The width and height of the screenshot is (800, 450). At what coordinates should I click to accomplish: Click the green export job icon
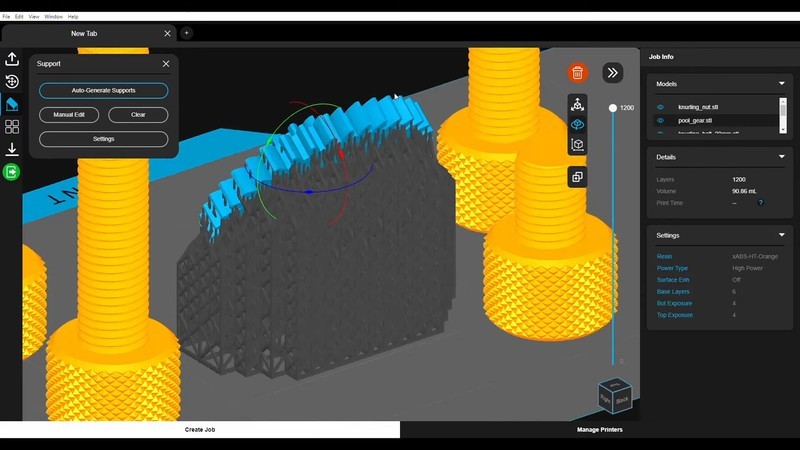point(12,172)
